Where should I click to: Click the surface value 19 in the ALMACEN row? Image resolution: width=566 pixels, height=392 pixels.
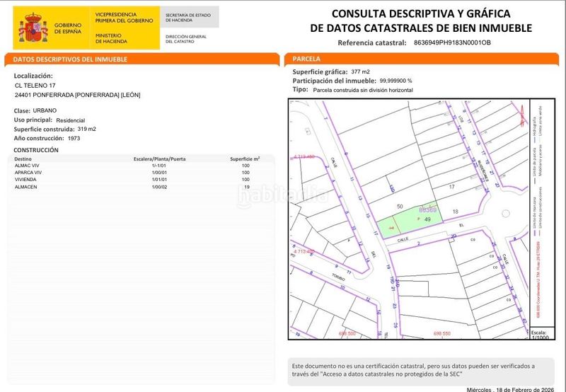[x=247, y=187]
